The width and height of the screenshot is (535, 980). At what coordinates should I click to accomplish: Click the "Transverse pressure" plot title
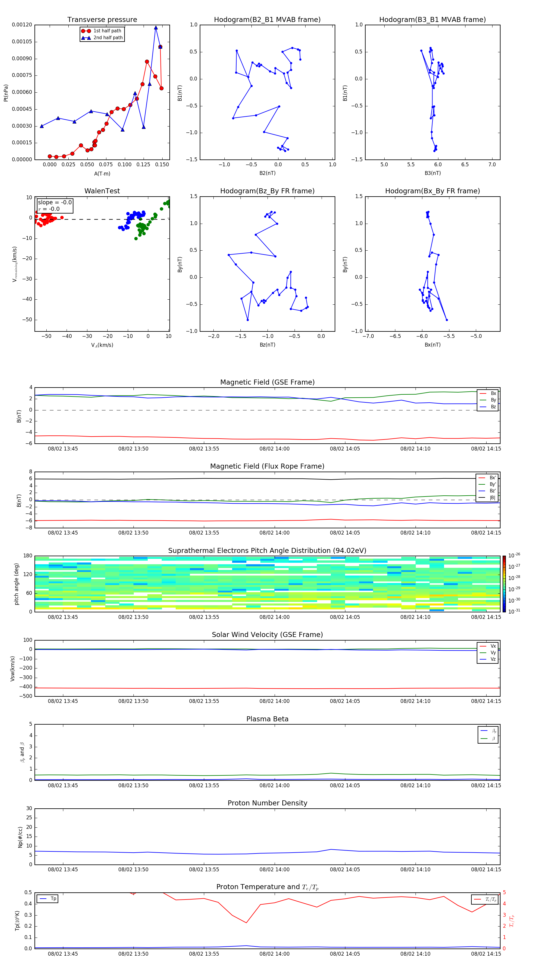102,20
